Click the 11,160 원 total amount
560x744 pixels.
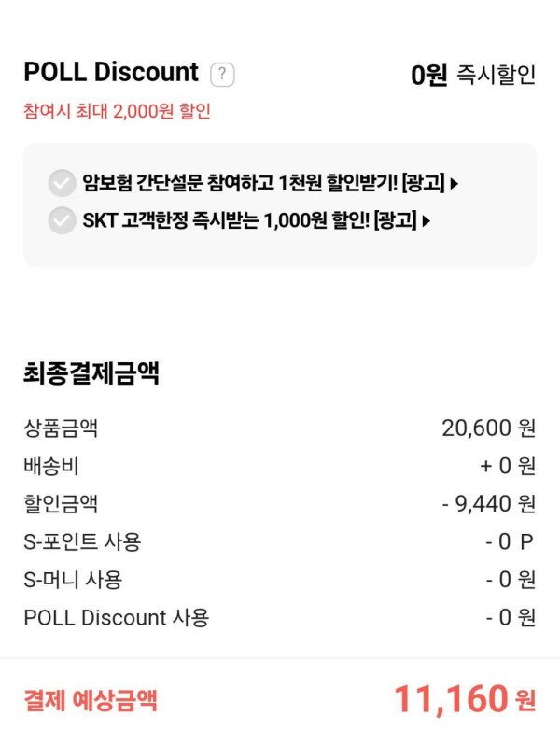coord(464,698)
